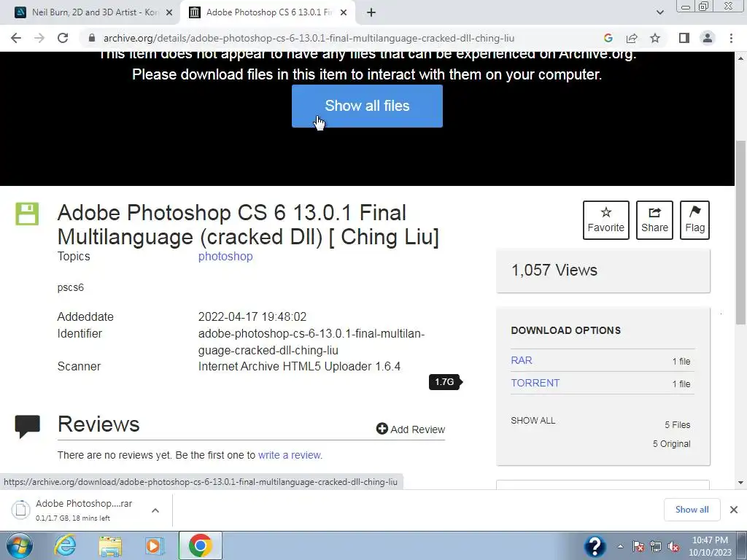Viewport: 747px width, 560px height.
Task: Click the scrollbar down arrow
Action: pos(741,483)
